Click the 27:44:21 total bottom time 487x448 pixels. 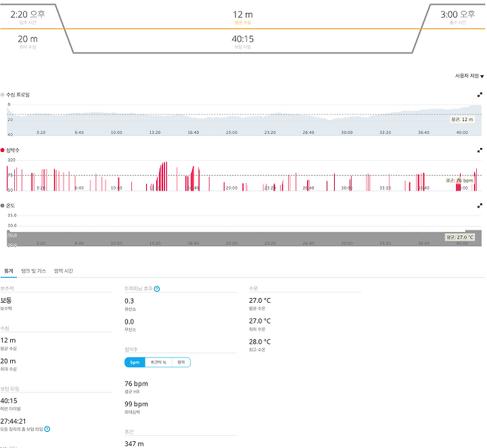coord(13,422)
